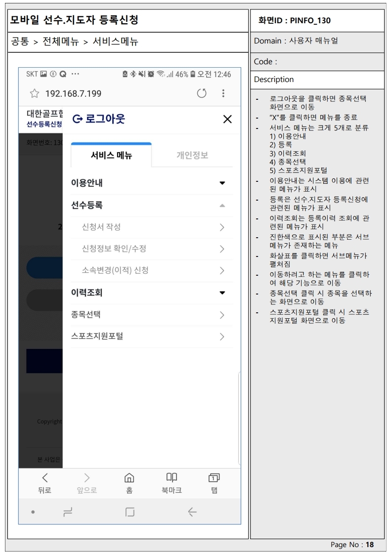Close the side menu with X

(x=227, y=119)
